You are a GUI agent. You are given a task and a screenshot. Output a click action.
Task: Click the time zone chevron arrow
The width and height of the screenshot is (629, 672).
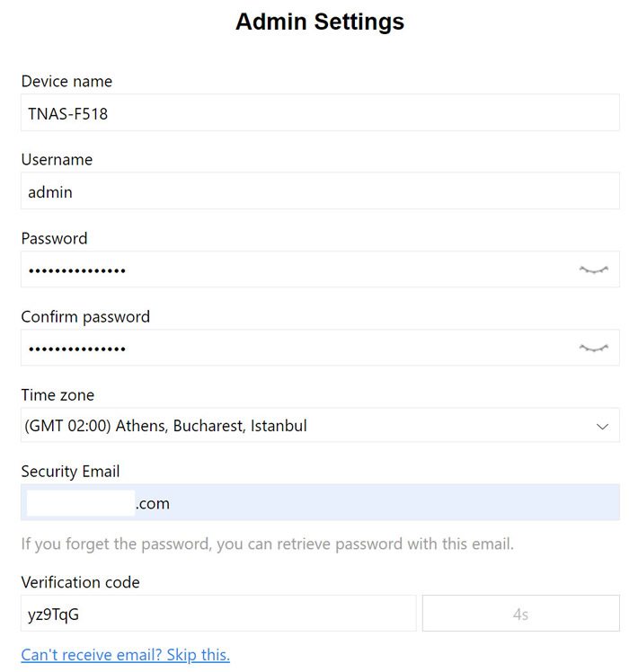[602, 427]
